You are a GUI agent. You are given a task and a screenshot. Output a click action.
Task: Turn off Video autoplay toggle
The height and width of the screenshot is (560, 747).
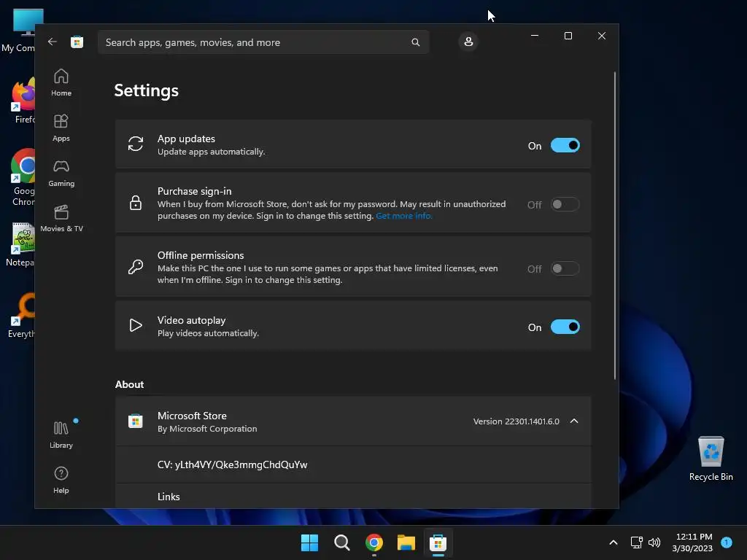[565, 327]
